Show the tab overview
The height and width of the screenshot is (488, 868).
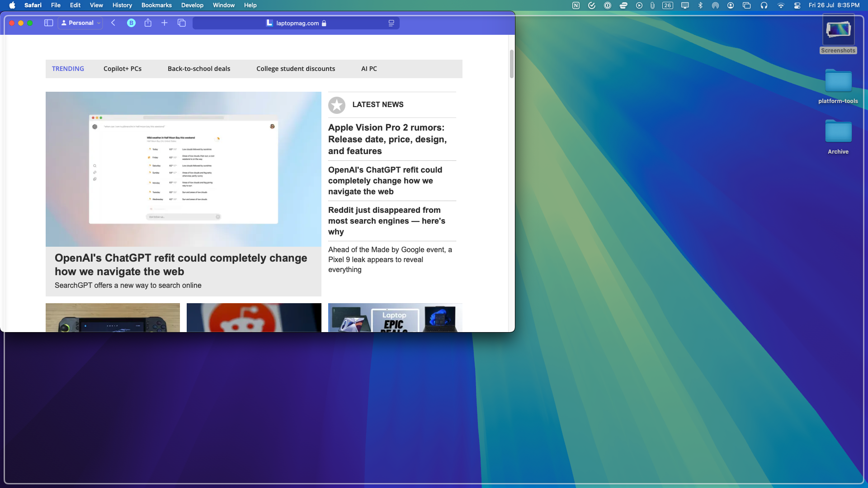click(x=182, y=23)
